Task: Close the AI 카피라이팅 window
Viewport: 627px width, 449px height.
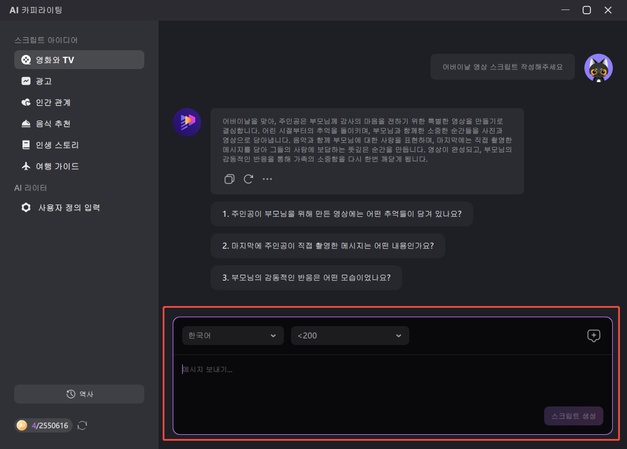Action: 608,10
